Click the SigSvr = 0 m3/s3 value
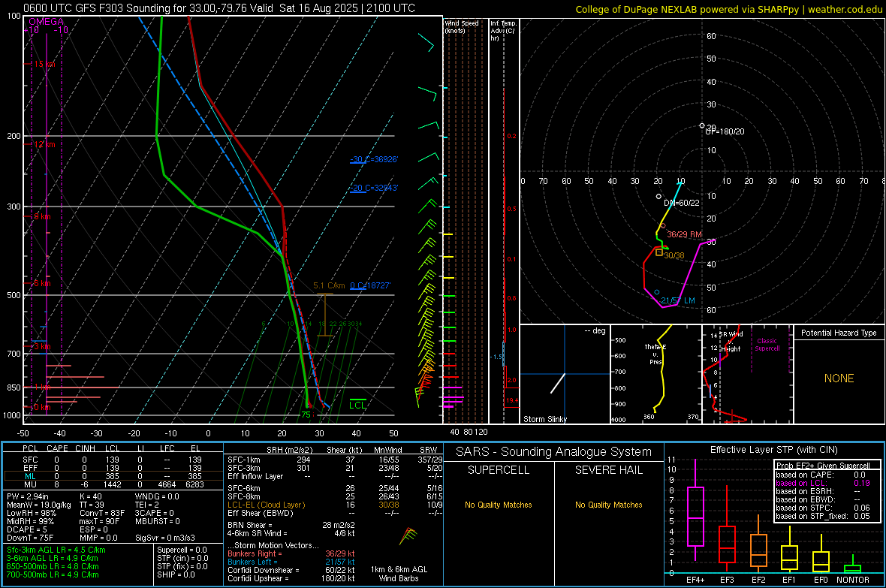 pyautogui.click(x=165, y=538)
